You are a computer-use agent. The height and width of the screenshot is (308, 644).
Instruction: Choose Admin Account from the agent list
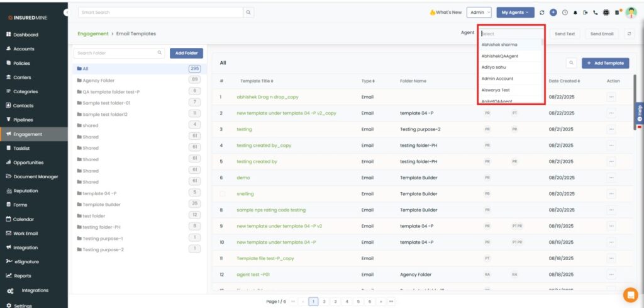[x=509, y=79]
